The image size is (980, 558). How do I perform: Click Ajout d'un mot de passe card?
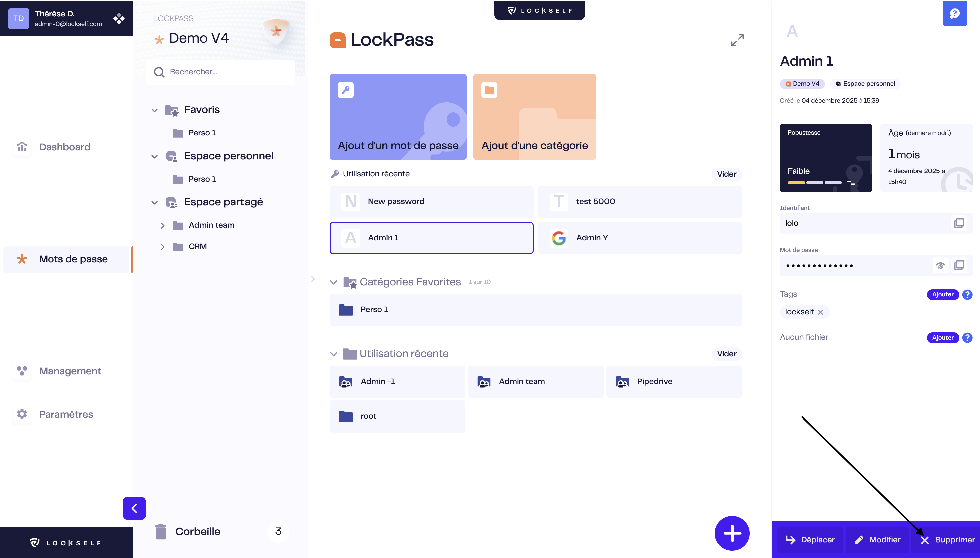pos(398,116)
